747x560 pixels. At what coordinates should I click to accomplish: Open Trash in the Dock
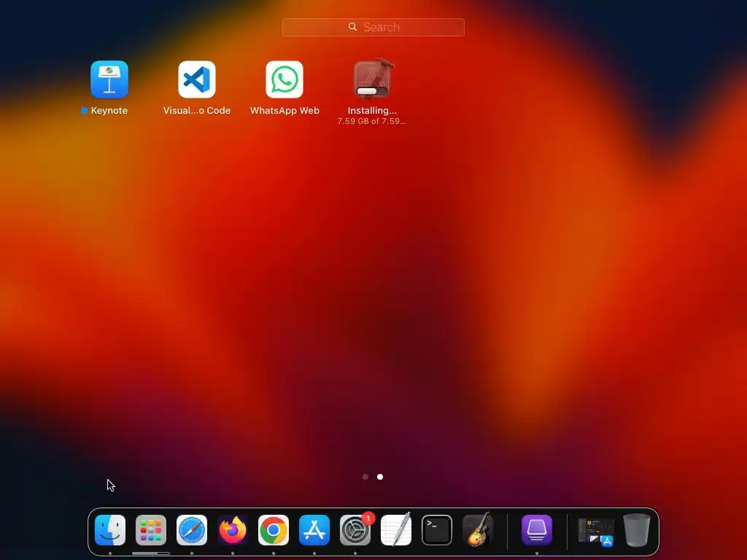(x=637, y=530)
